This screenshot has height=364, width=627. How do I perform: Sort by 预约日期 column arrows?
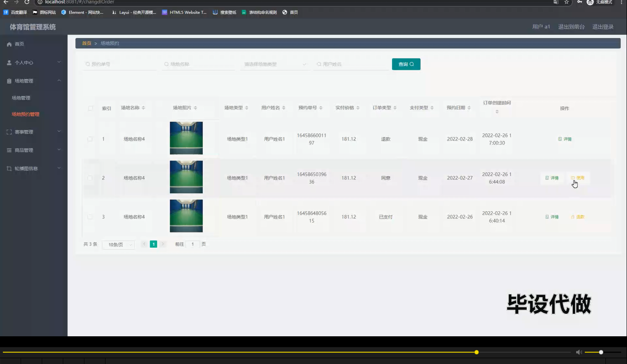[469, 108]
